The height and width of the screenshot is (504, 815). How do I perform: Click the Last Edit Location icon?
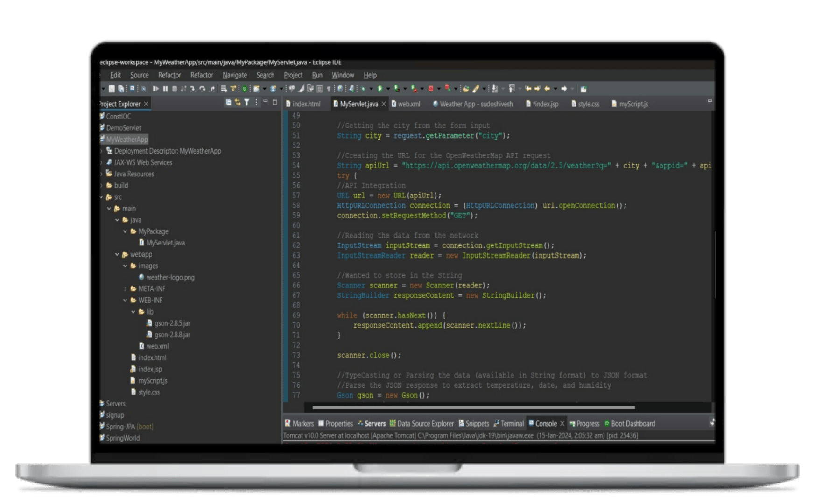pyautogui.click(x=528, y=89)
